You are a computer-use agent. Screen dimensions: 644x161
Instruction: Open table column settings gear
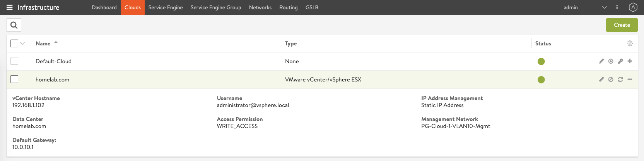tap(630, 43)
